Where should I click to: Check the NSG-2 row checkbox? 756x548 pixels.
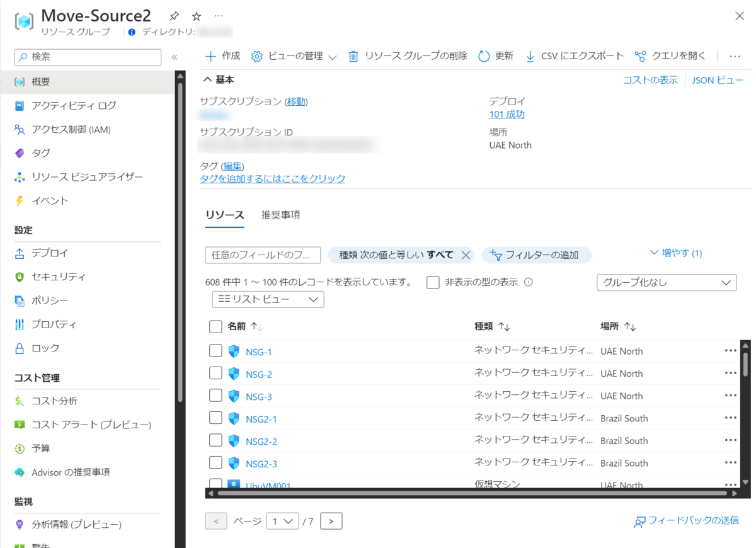pyautogui.click(x=215, y=373)
